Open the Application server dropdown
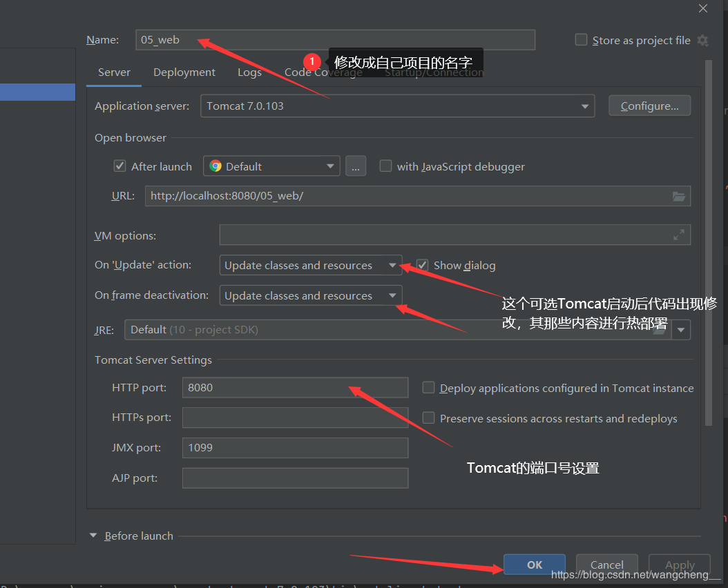 (x=397, y=106)
